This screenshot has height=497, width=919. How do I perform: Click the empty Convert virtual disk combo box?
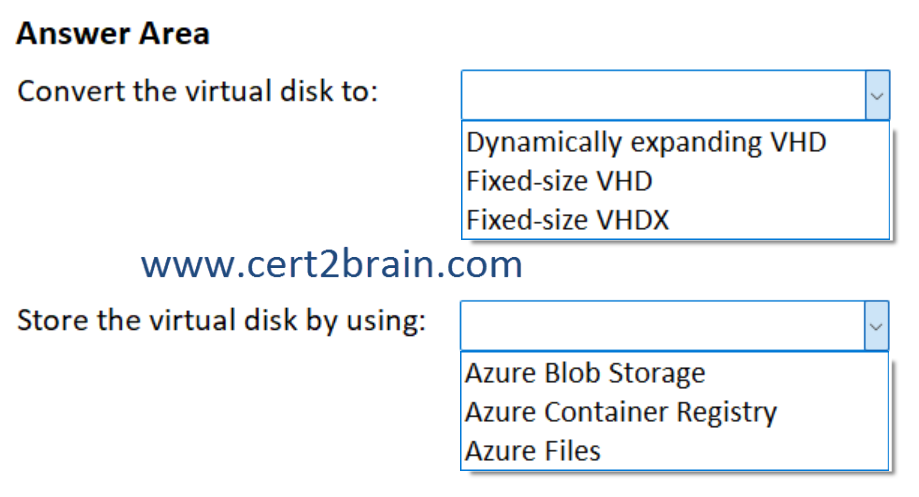click(x=662, y=95)
